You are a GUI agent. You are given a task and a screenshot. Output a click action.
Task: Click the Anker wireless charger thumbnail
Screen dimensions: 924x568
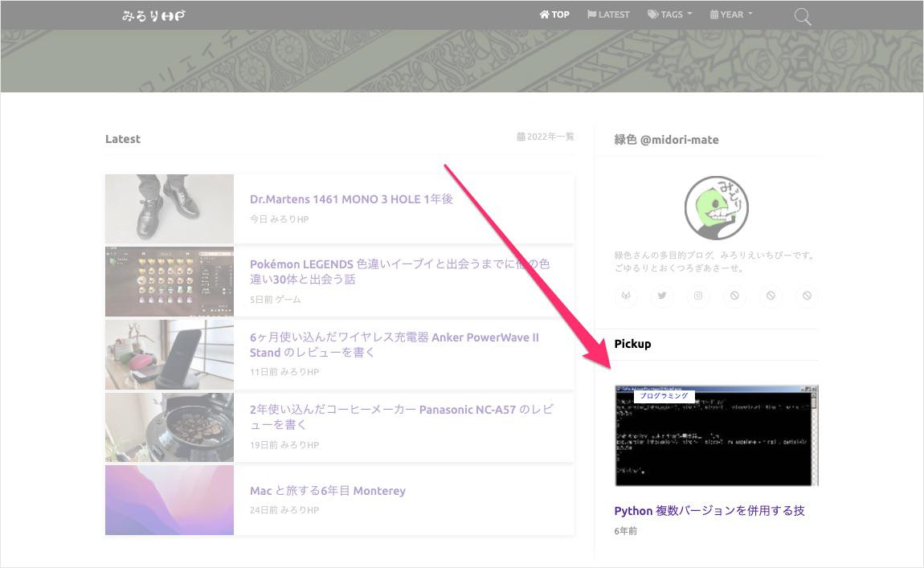[x=170, y=355]
